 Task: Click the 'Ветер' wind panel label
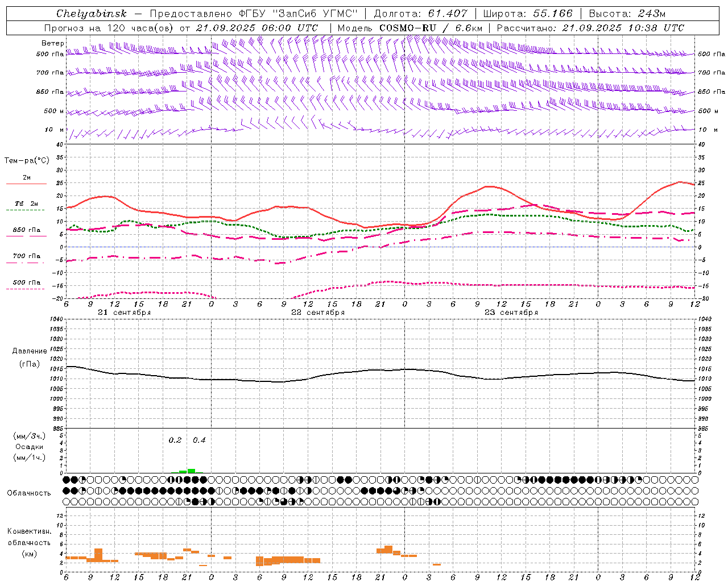[53, 43]
